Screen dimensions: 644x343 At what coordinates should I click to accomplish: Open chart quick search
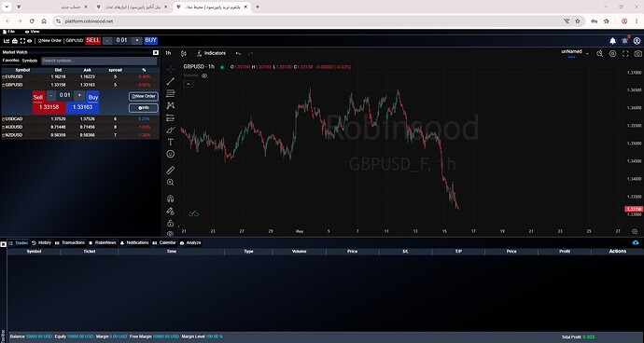(599, 53)
